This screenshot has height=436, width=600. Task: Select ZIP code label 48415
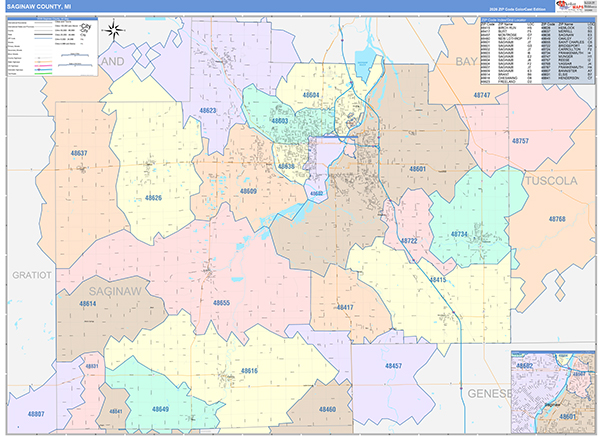click(438, 280)
